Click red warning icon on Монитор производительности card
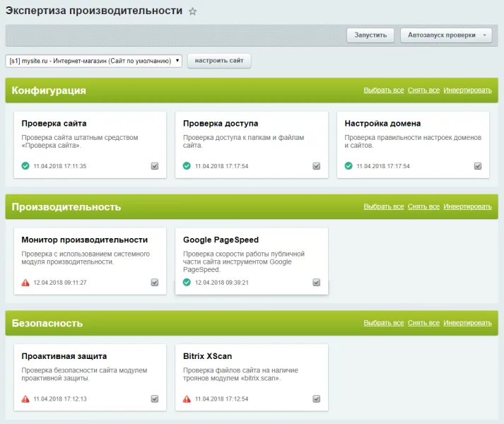 click(25, 283)
